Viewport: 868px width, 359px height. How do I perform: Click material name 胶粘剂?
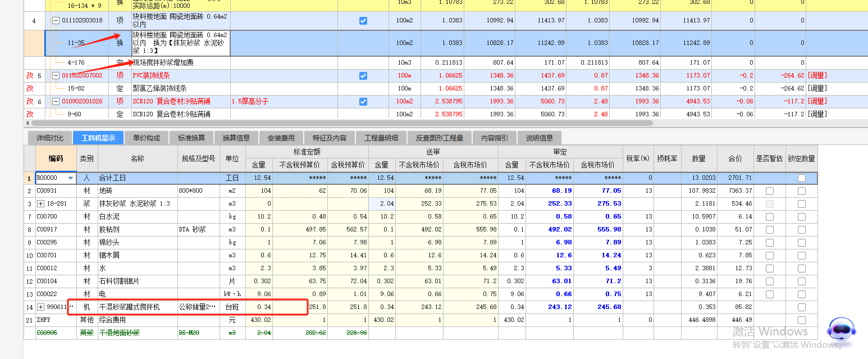[x=109, y=229]
